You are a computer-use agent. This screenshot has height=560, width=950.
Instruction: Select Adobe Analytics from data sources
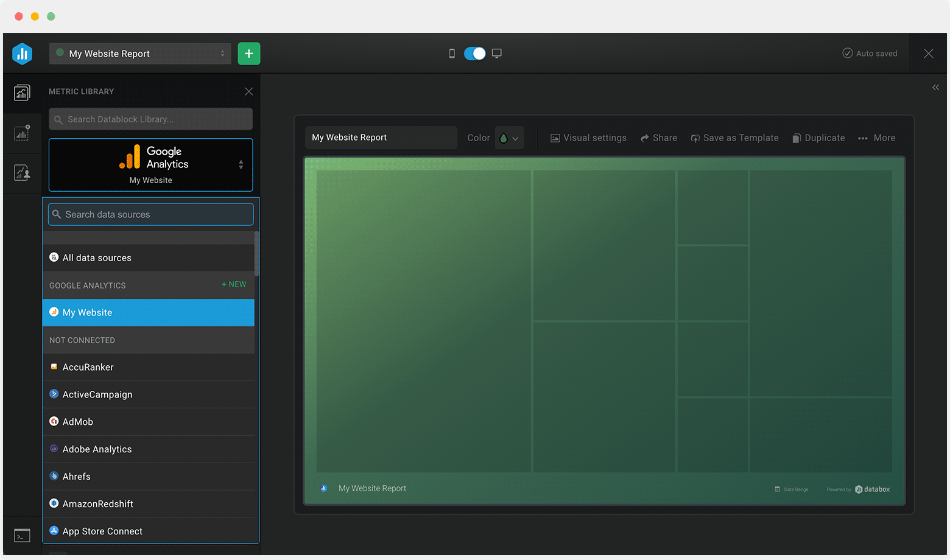97,449
